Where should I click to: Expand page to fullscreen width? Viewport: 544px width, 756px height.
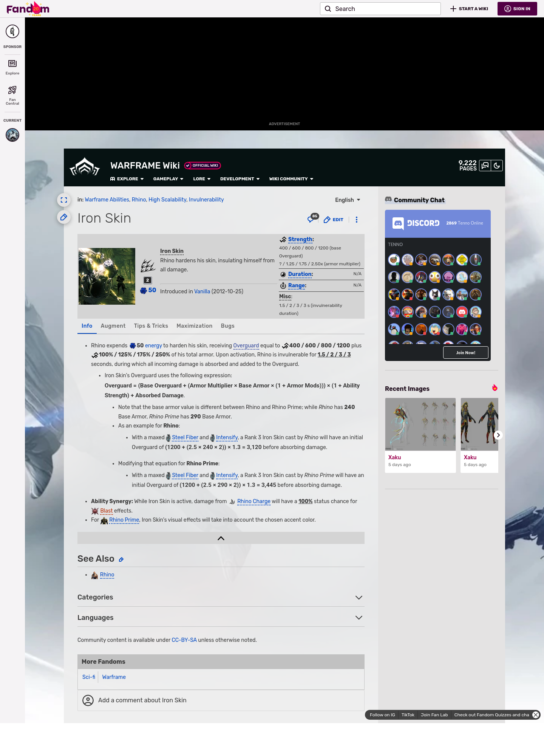pos(64,200)
